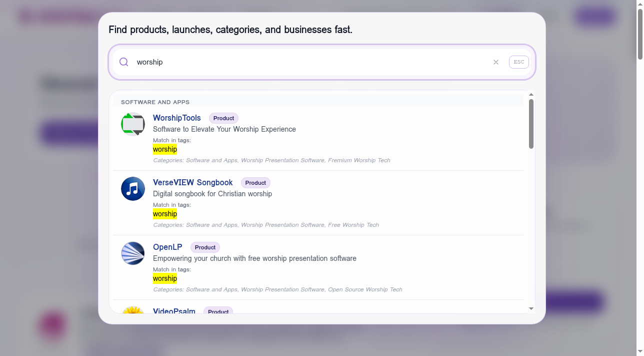The width and height of the screenshot is (644, 356).
Task: Click the highlighted 'worship' tag under VerseVIEW Songbook
Action: 165,214
